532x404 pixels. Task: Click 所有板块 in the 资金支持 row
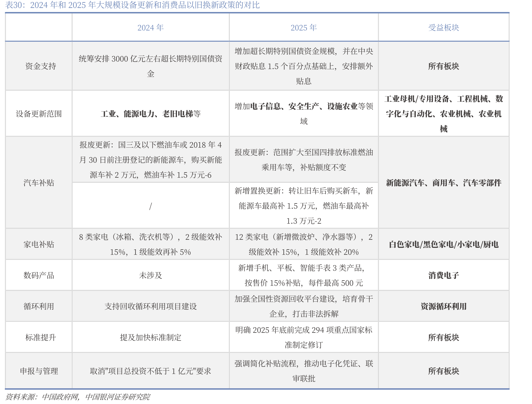[x=444, y=66]
